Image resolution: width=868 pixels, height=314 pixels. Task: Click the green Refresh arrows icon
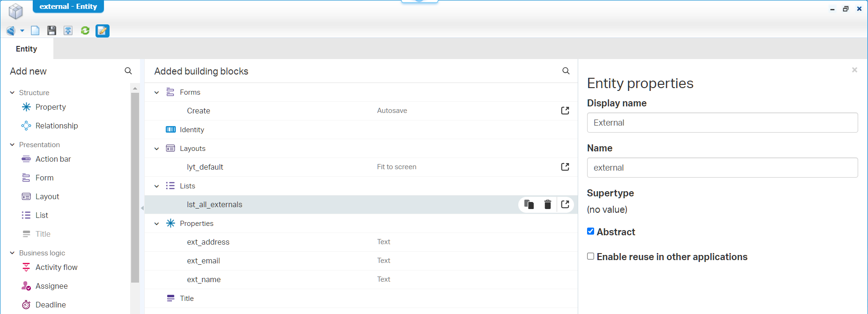(x=85, y=30)
